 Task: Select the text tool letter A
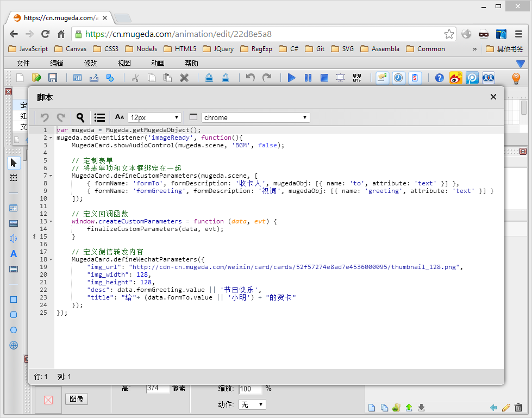point(14,254)
